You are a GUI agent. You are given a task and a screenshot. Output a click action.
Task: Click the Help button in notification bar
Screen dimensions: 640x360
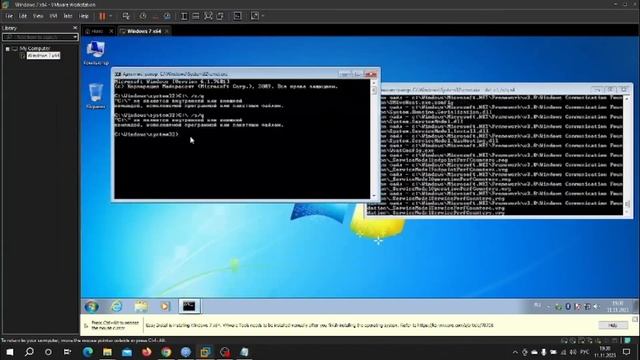[x=613, y=325]
